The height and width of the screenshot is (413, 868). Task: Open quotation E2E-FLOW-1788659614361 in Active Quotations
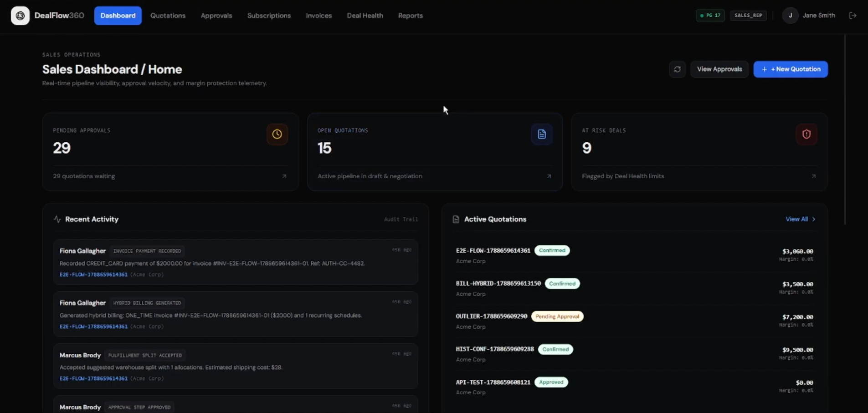click(x=493, y=250)
